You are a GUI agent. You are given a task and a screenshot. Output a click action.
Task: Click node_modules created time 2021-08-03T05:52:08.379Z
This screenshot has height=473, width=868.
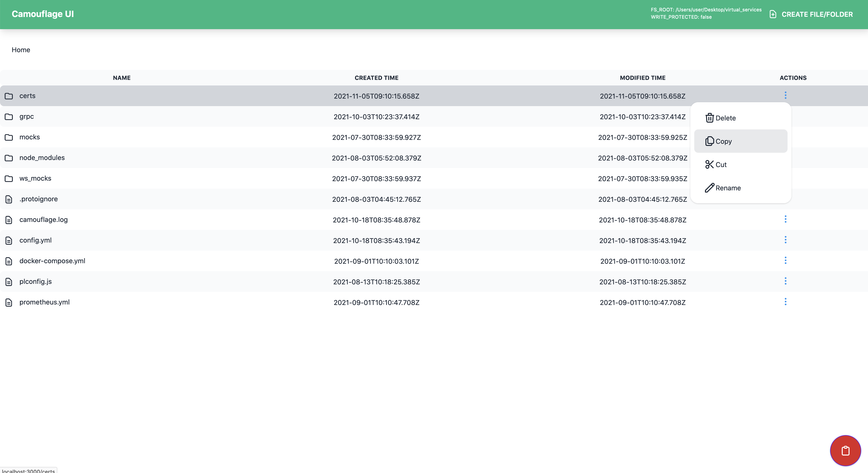[x=376, y=158]
